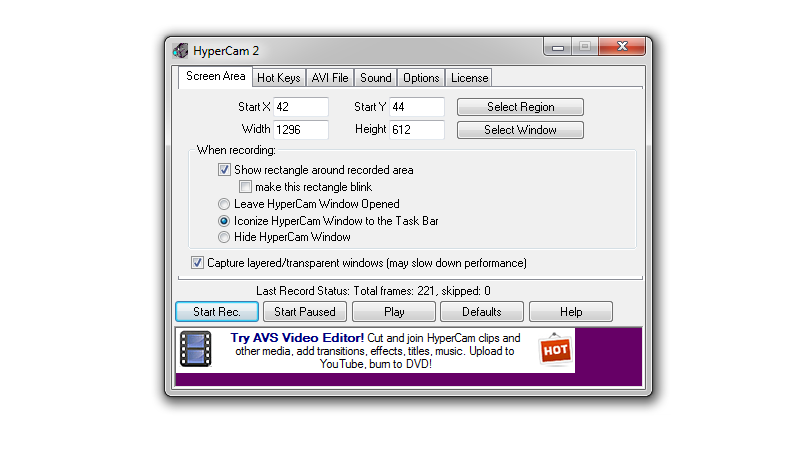The width and height of the screenshot is (795, 452).
Task: Choose Hide HyperCam Window option
Action: click(224, 237)
